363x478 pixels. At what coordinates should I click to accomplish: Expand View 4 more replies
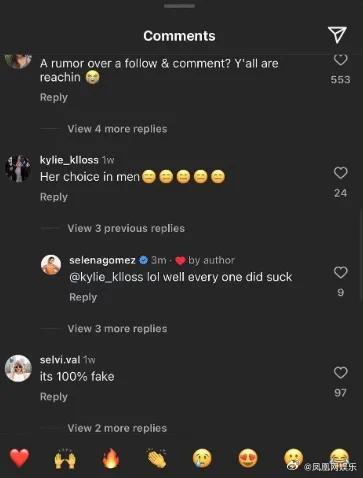point(117,129)
